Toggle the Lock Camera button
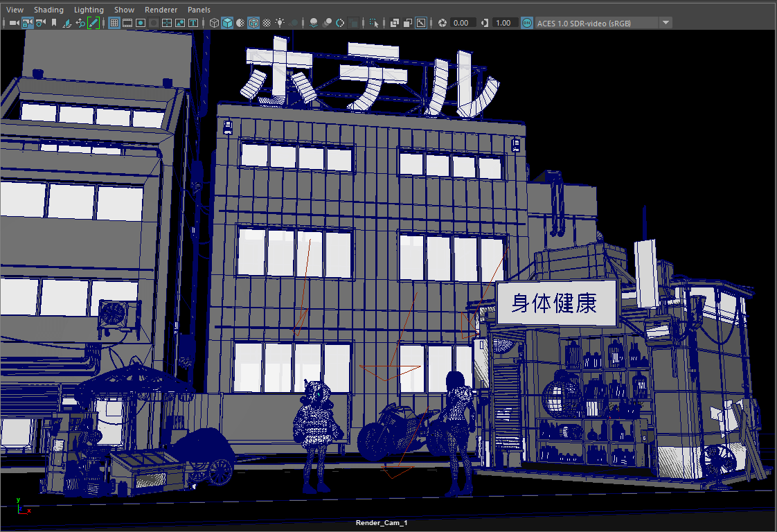Viewport: 777px width, 532px height. (x=27, y=23)
